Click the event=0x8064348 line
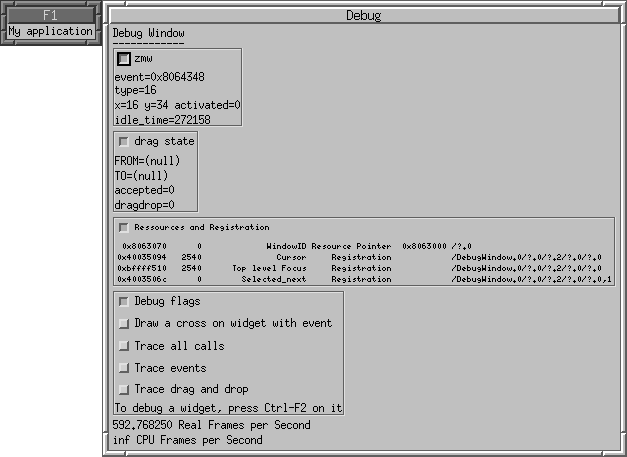 pos(160,76)
